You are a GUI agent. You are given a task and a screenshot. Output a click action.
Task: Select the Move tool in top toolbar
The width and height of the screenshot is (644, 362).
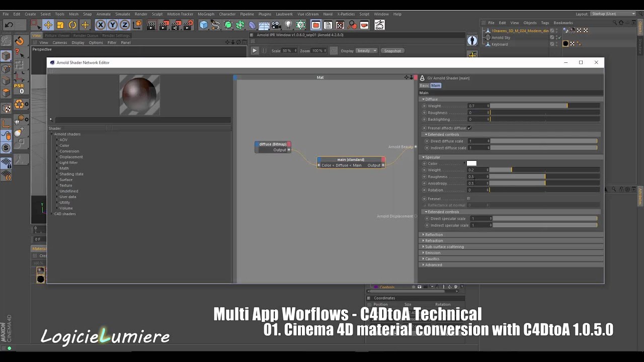pyautogui.click(x=48, y=25)
